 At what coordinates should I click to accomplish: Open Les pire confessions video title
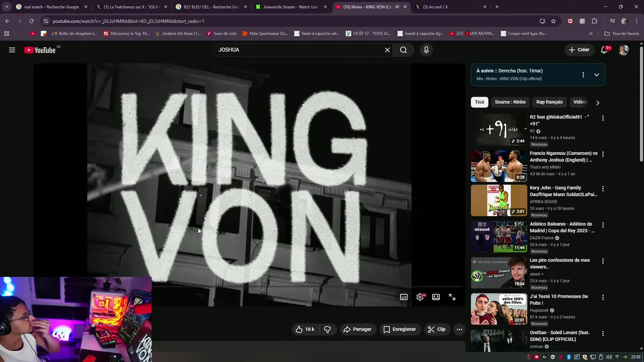tap(559, 263)
